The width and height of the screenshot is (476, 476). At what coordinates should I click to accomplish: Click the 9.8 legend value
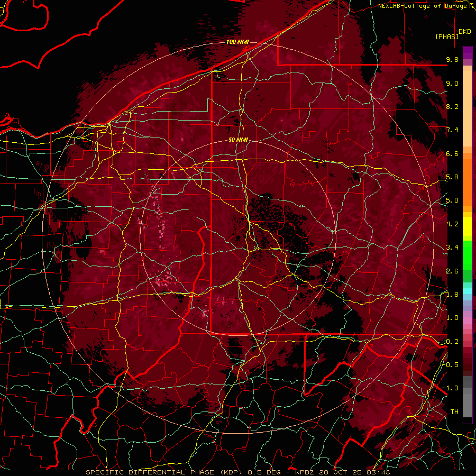click(452, 59)
